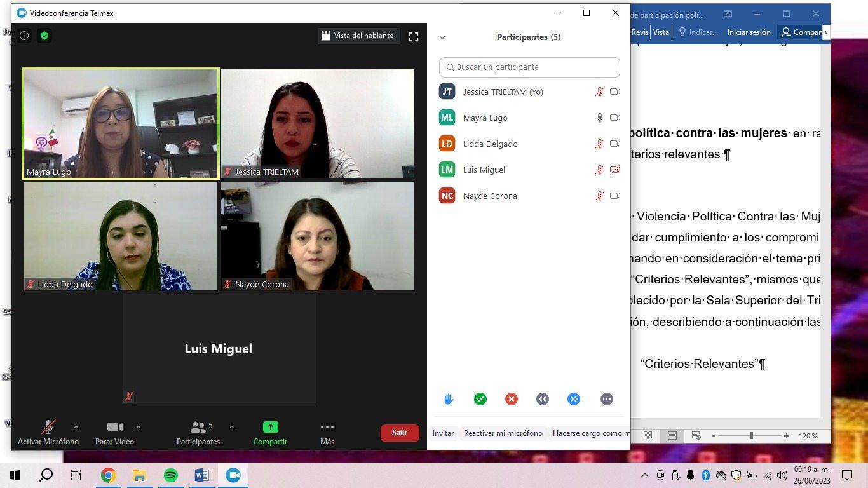Toggle Lidda Delgado's muted microphone icon
868x488 pixels.
(x=599, y=144)
